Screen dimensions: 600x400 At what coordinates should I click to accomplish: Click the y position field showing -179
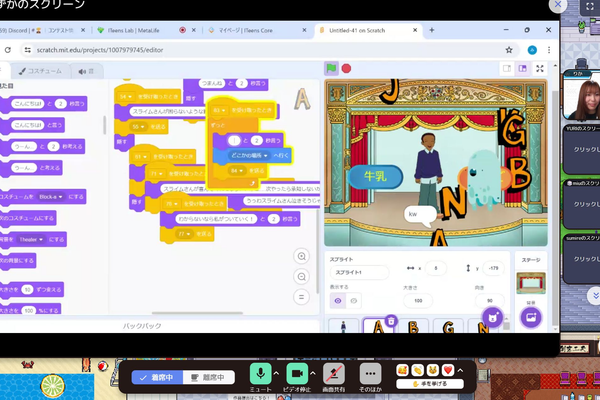(x=493, y=268)
